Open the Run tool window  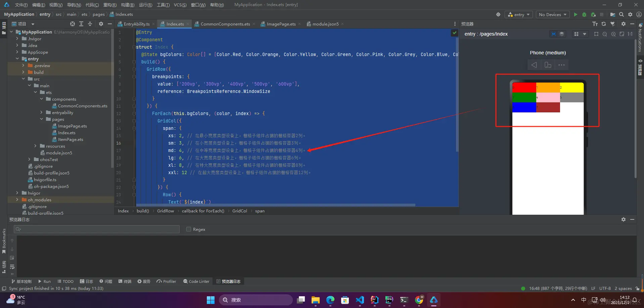(x=44, y=281)
